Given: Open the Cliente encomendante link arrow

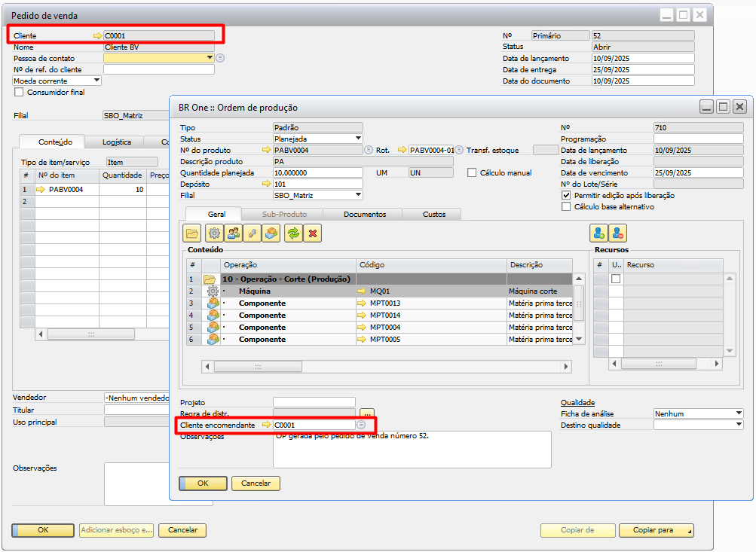Looking at the screenshot, I should point(265,425).
